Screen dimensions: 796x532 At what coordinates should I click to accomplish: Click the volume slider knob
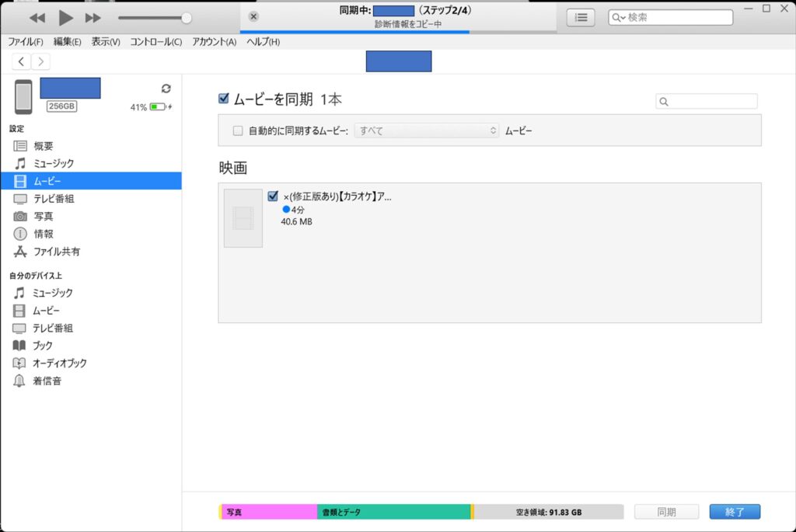click(186, 18)
